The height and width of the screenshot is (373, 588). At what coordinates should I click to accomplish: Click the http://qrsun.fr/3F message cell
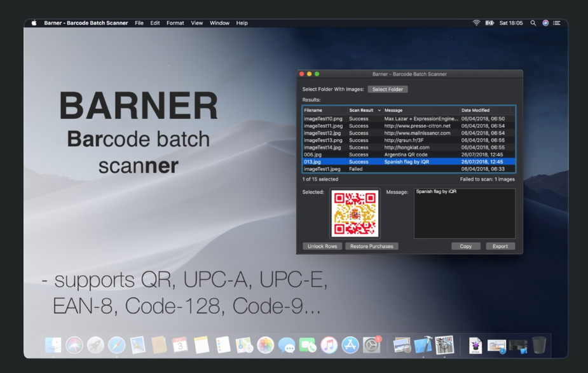tap(404, 140)
